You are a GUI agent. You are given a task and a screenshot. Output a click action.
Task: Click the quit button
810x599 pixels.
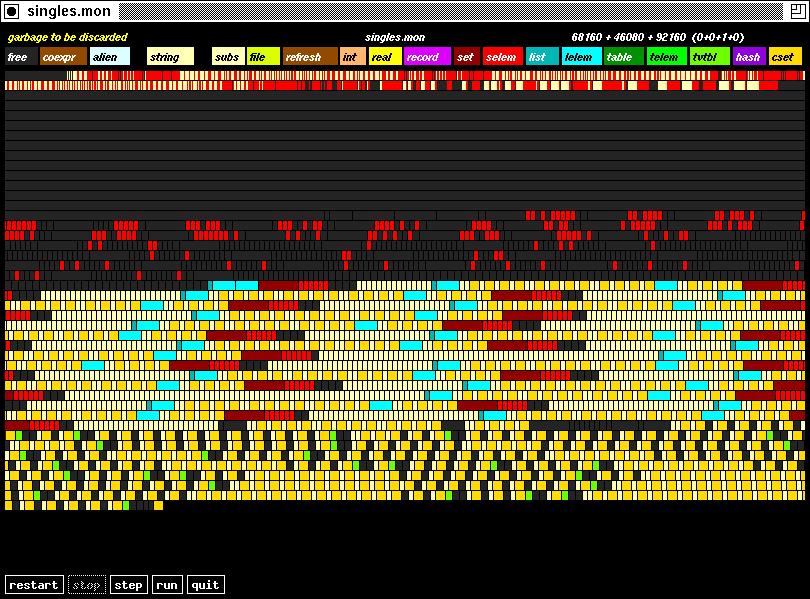(205, 585)
